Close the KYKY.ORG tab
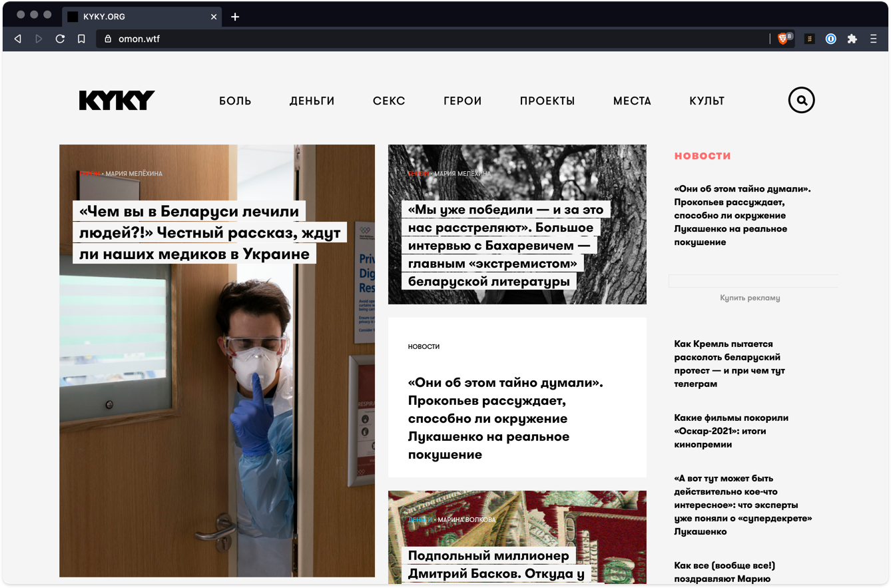 214,17
